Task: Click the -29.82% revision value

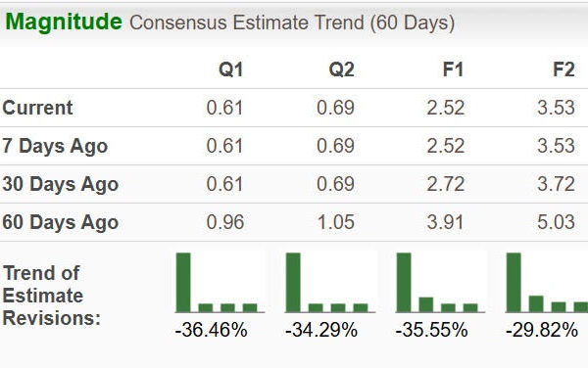Action: pyautogui.click(x=542, y=330)
